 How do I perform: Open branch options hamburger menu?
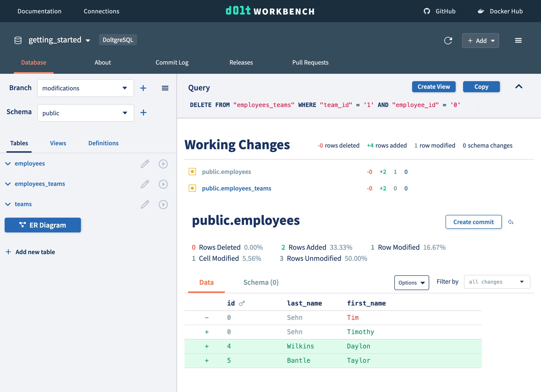(165, 88)
